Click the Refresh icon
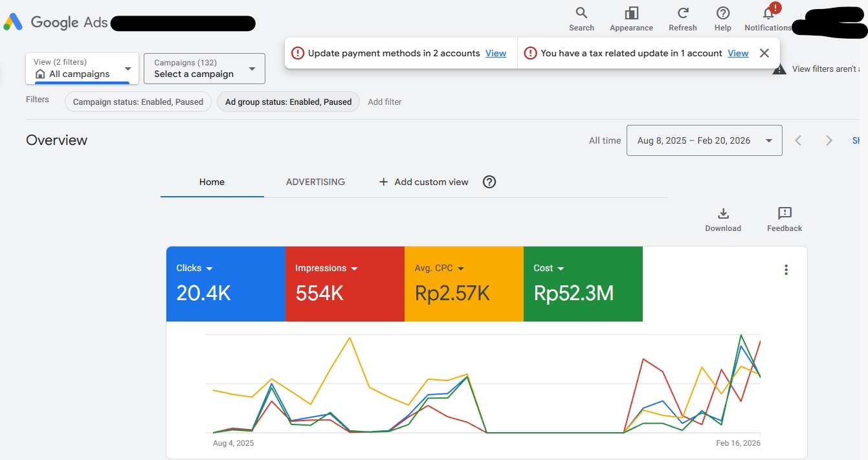Image resolution: width=868 pixels, height=460 pixels. coord(682,14)
